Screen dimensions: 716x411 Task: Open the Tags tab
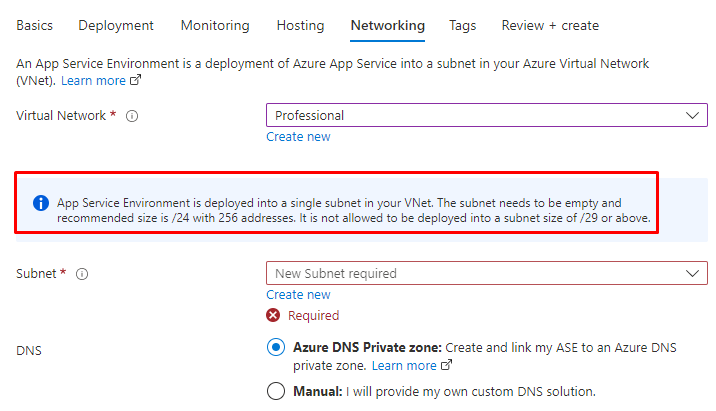click(463, 25)
